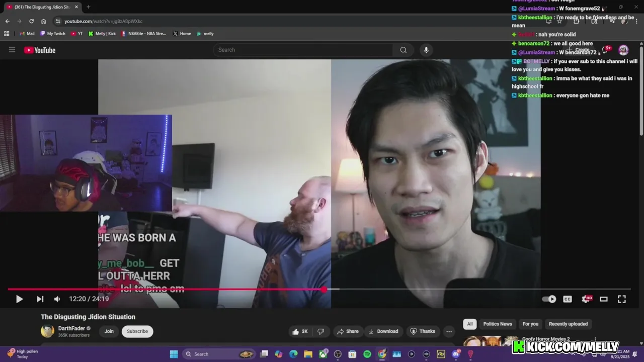
Task: Select the All filter chip
Action: [469, 324]
